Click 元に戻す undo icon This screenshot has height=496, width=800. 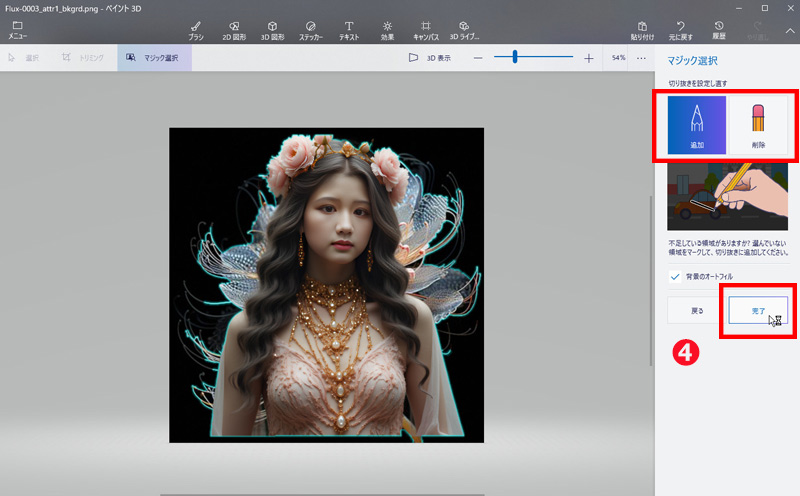pos(681,31)
